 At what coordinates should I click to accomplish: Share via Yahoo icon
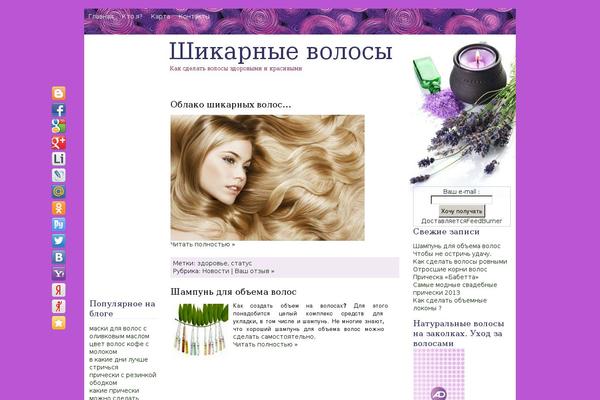(59, 274)
